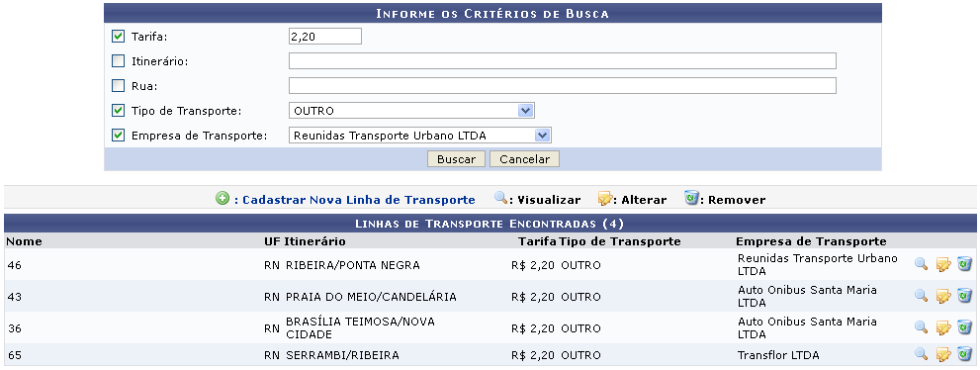
Task: View line 65 with the magnifier icon
Action: click(x=921, y=354)
